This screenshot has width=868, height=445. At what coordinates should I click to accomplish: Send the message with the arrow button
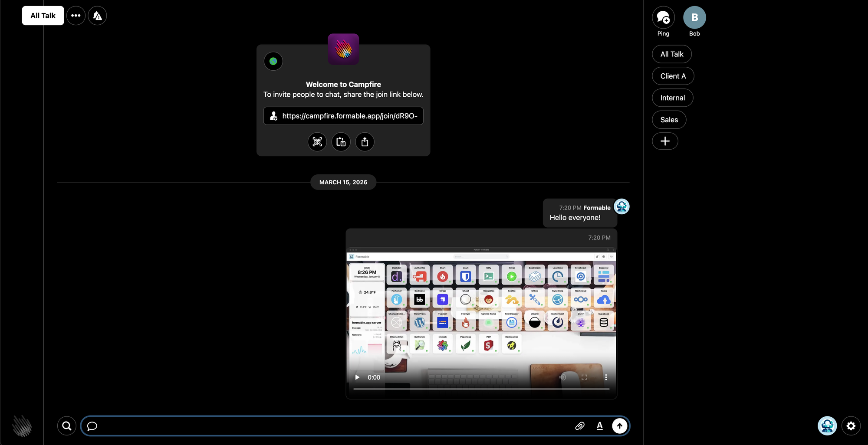pos(619,426)
